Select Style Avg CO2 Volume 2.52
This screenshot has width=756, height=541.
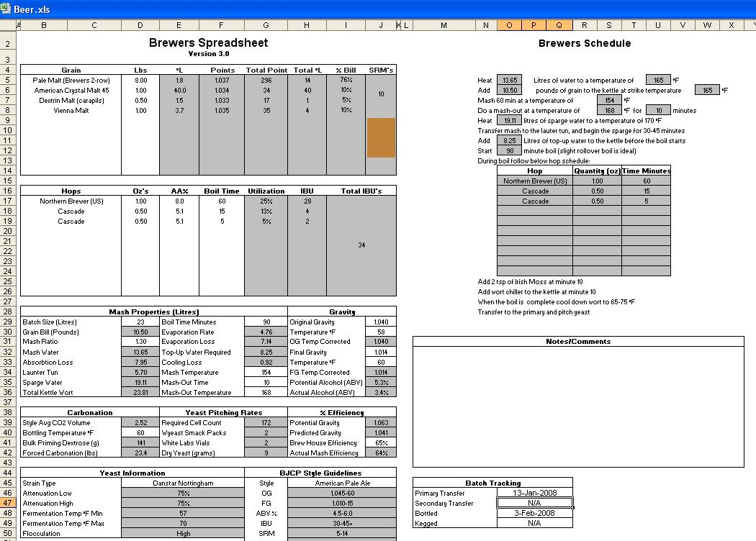(140, 422)
